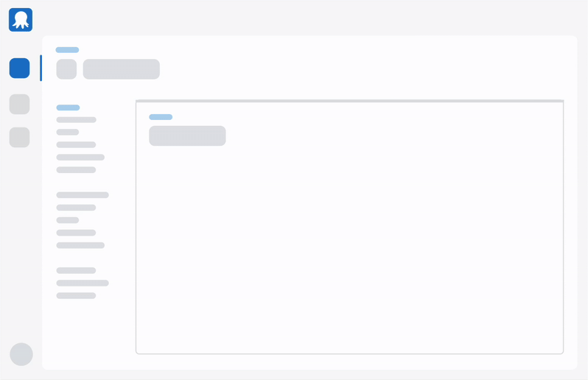Viewport: 588px width, 380px height.
Task: Select the first item of the third side menu group
Action: 76,270
